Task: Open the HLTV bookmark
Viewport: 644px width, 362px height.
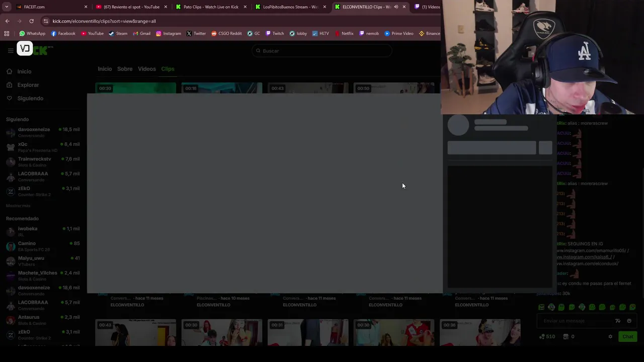Action: (x=320, y=33)
